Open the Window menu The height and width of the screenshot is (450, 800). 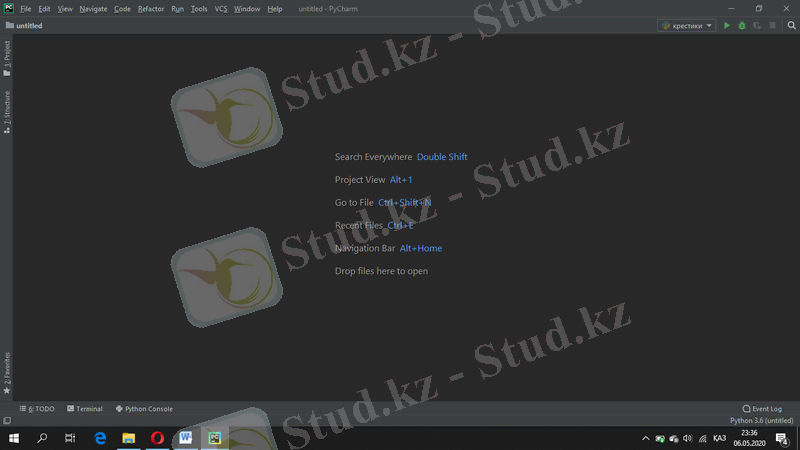click(x=247, y=9)
